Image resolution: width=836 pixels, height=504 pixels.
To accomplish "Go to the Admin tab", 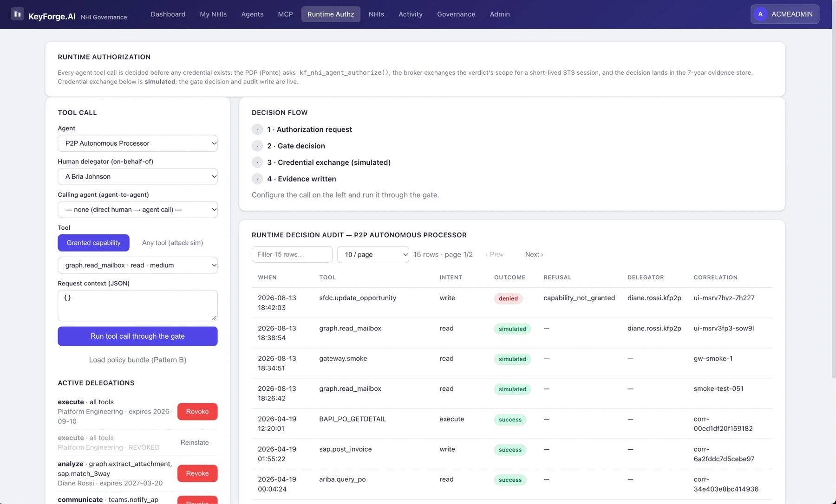I will pyautogui.click(x=500, y=14).
